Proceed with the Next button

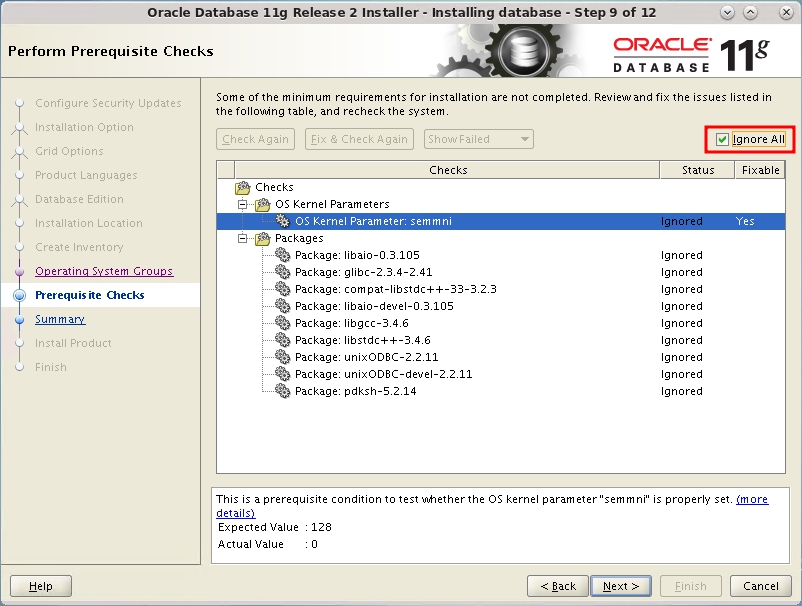pos(620,586)
